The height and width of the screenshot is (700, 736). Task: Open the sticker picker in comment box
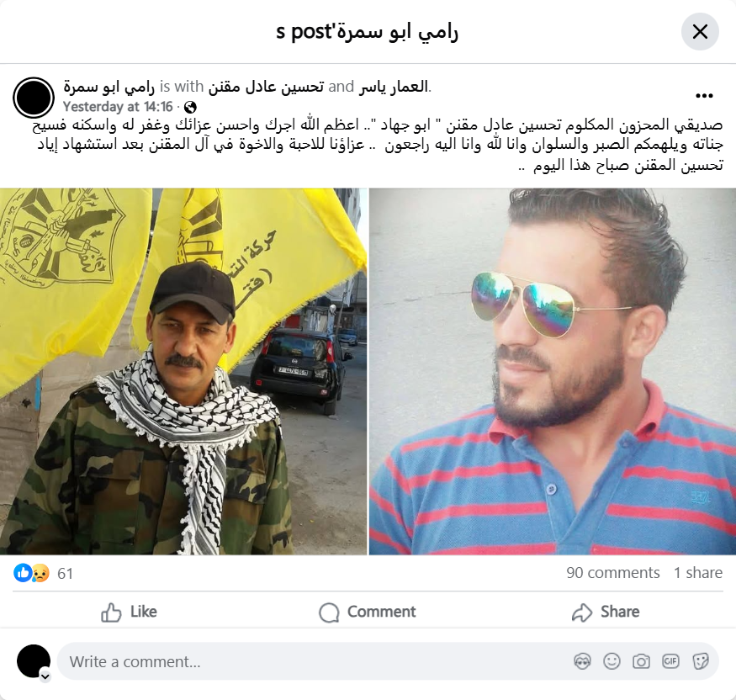pos(700,661)
